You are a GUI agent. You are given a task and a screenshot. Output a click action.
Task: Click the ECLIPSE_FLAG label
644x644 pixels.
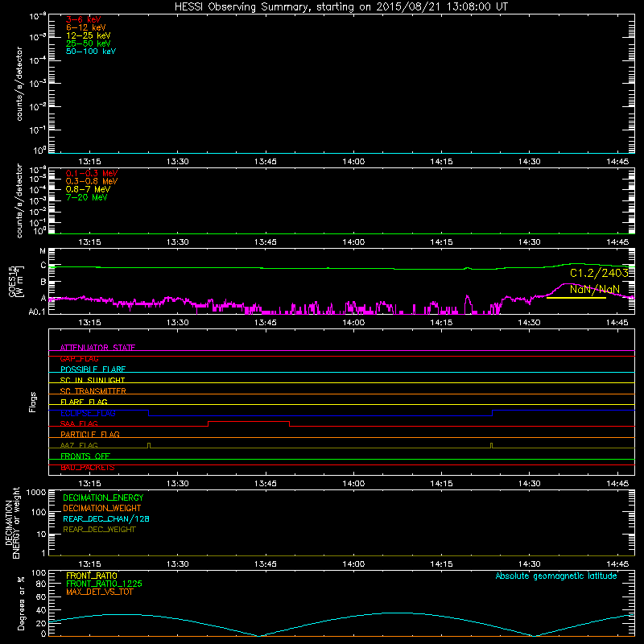click(x=88, y=413)
